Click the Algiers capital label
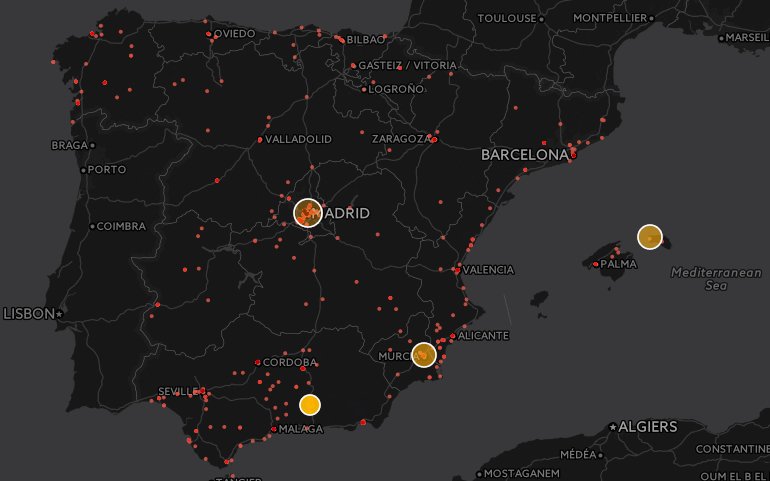 point(647,427)
